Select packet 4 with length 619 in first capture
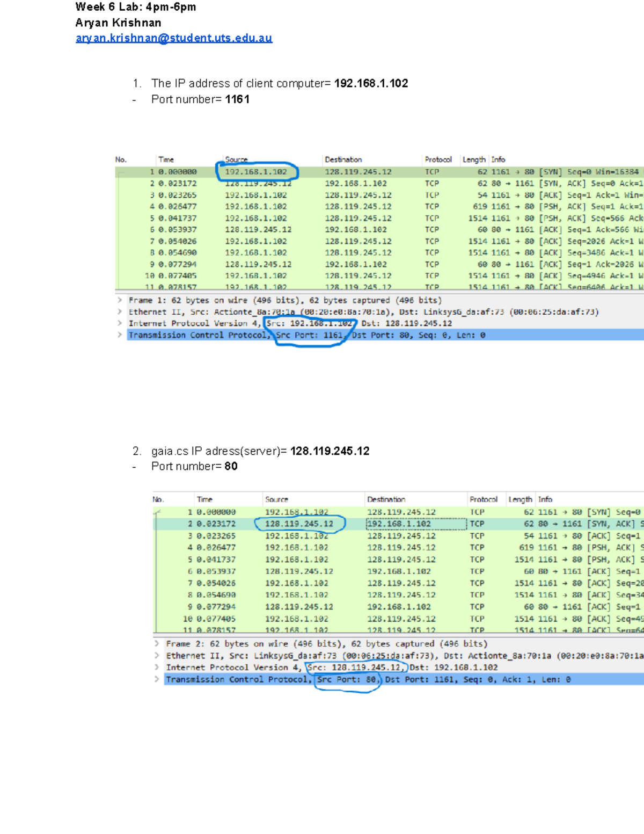 point(376,206)
